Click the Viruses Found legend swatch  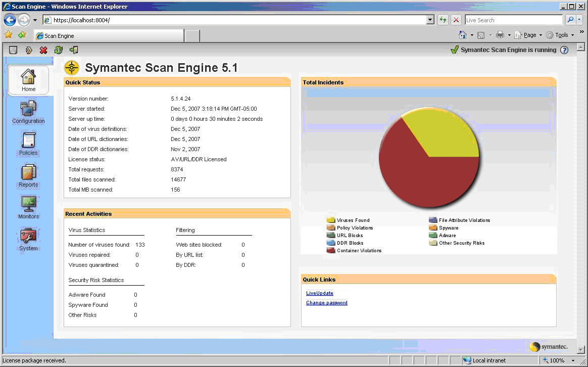(330, 220)
